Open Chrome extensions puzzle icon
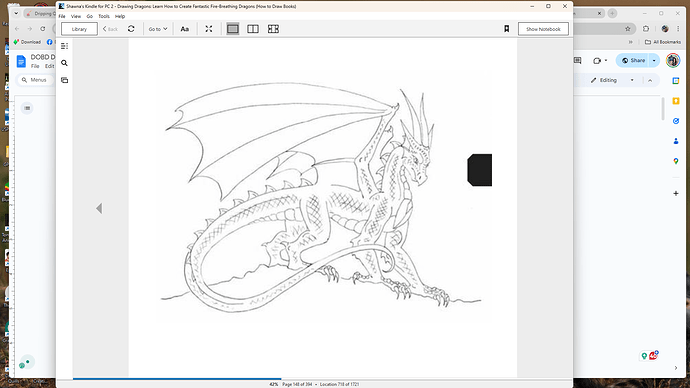Viewport: 690px width, 388px height. (646, 29)
